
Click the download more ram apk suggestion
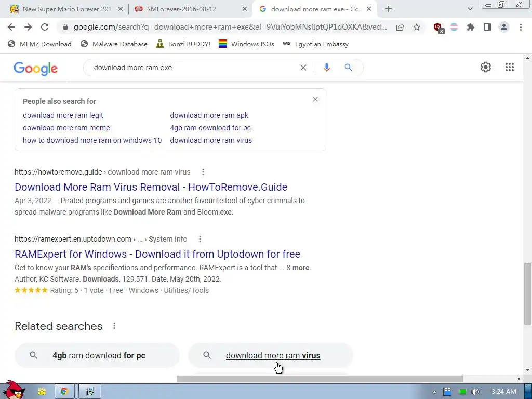click(x=209, y=115)
